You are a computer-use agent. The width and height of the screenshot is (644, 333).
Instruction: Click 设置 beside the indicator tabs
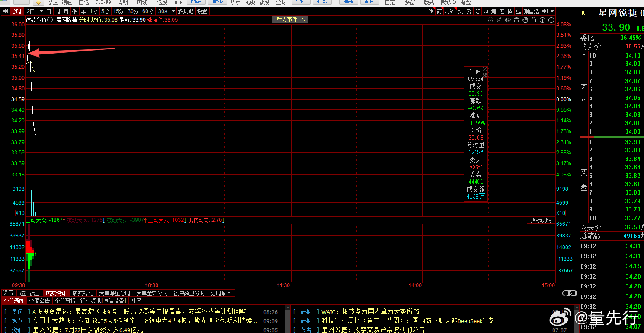(x=8, y=293)
